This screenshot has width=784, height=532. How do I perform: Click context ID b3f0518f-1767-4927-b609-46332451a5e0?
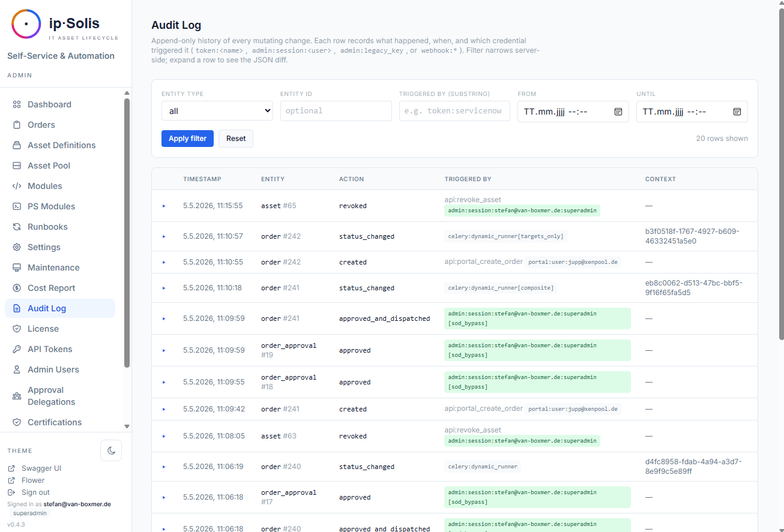click(x=692, y=236)
